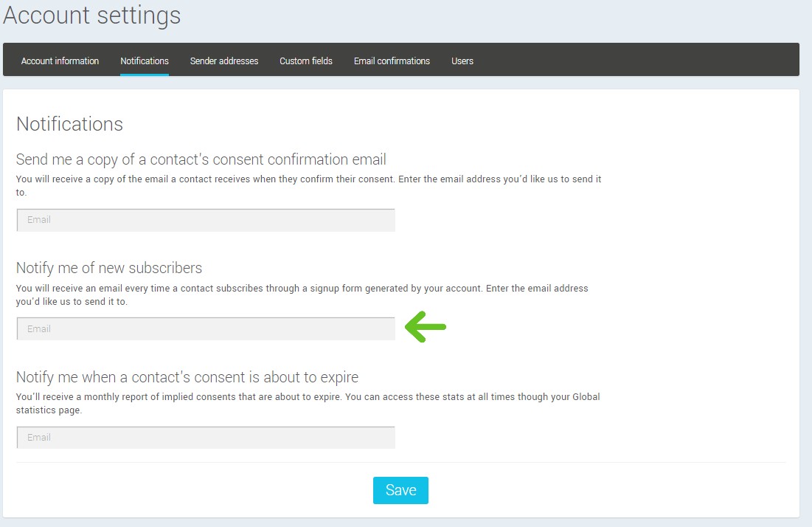The width and height of the screenshot is (812, 527).
Task: Open the Email confirmations tab
Action: pyautogui.click(x=392, y=61)
